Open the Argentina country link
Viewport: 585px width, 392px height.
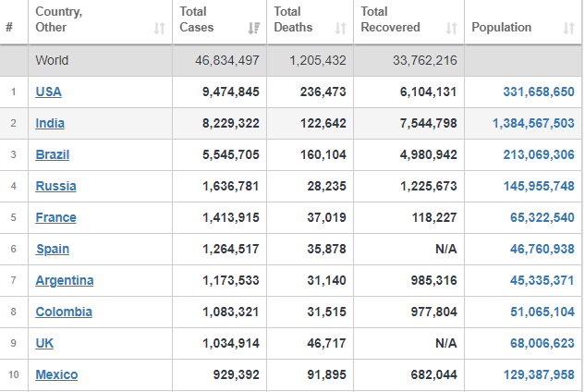65,280
